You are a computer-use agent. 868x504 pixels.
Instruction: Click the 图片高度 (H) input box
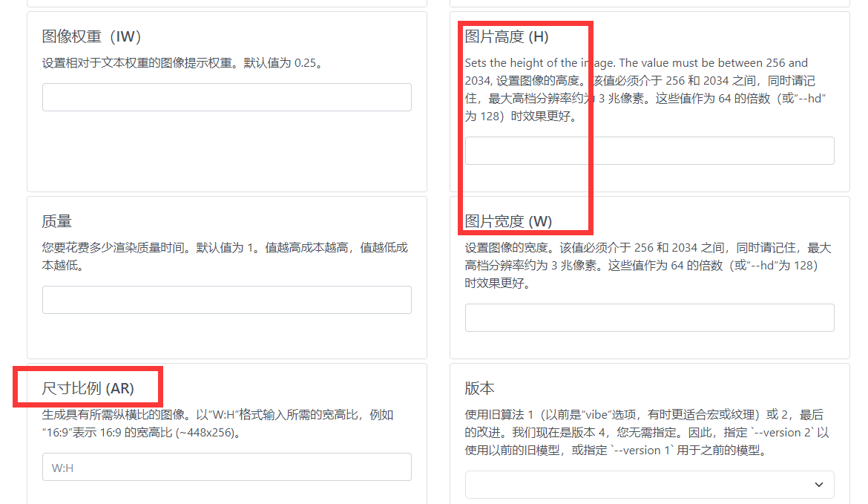(649, 151)
